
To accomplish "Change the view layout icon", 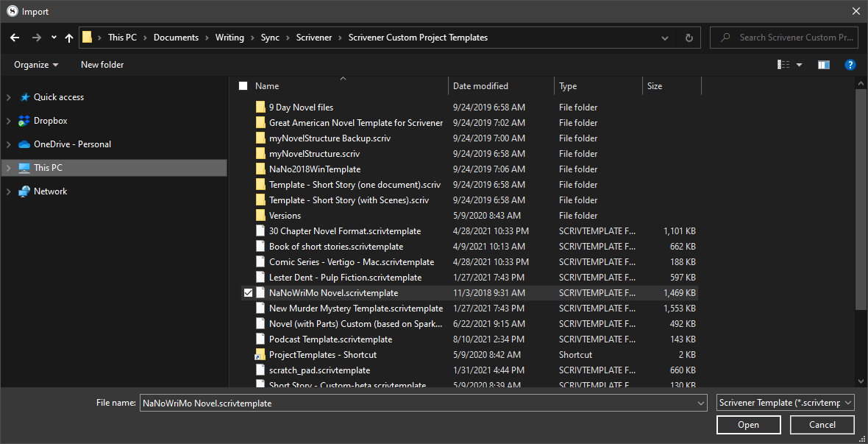I will click(x=783, y=65).
